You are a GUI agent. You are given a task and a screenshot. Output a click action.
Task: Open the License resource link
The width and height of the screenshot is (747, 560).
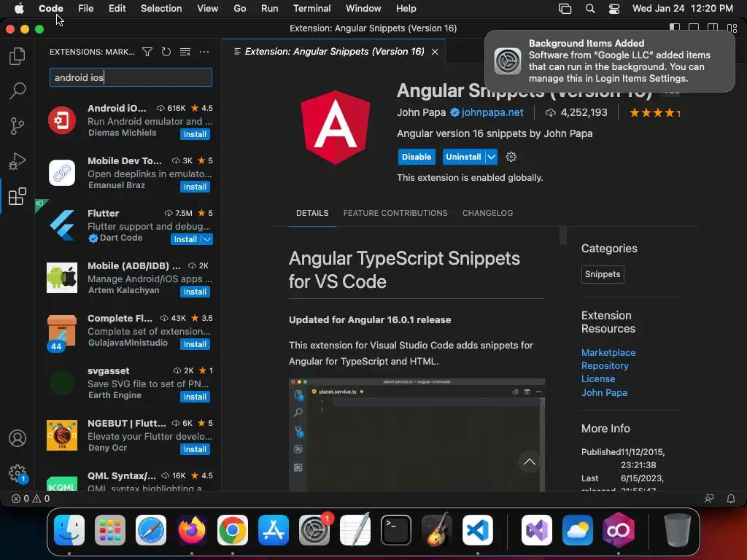[598, 379]
